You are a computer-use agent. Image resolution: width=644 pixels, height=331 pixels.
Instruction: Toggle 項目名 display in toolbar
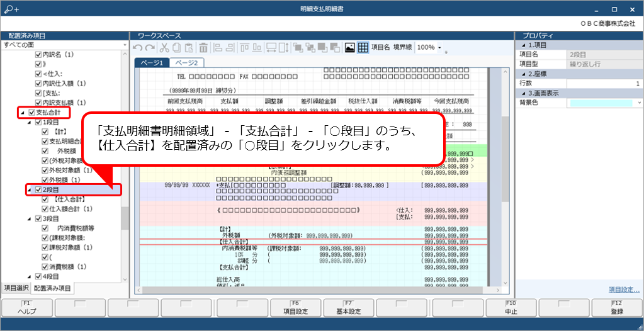pos(380,48)
